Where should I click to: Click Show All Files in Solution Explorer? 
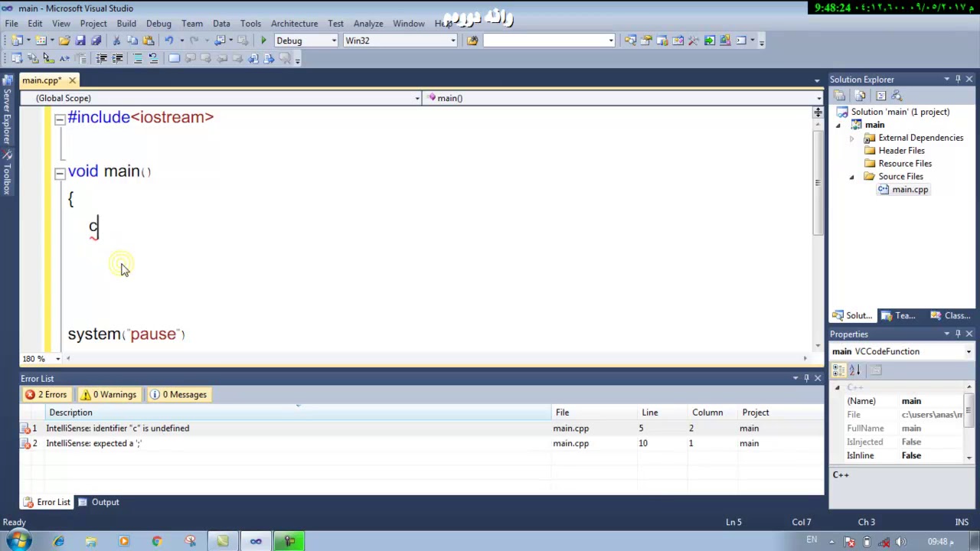[860, 96]
